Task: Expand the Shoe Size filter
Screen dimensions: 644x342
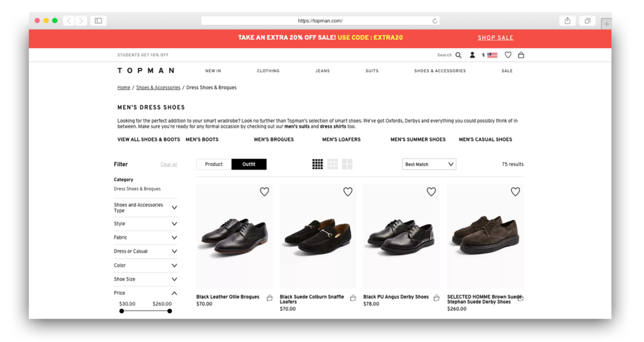Action: click(x=145, y=279)
